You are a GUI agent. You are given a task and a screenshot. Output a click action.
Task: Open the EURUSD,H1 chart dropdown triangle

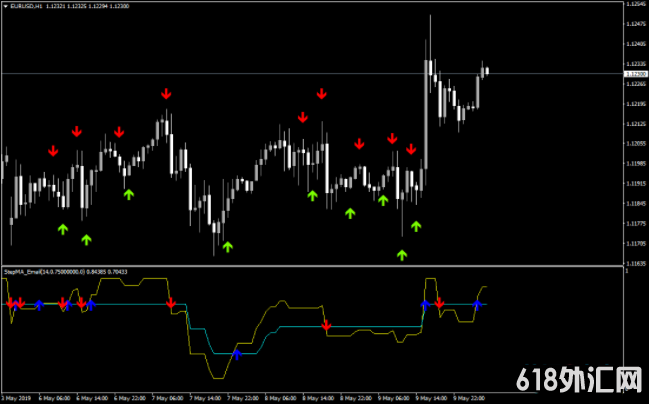tap(6, 6)
